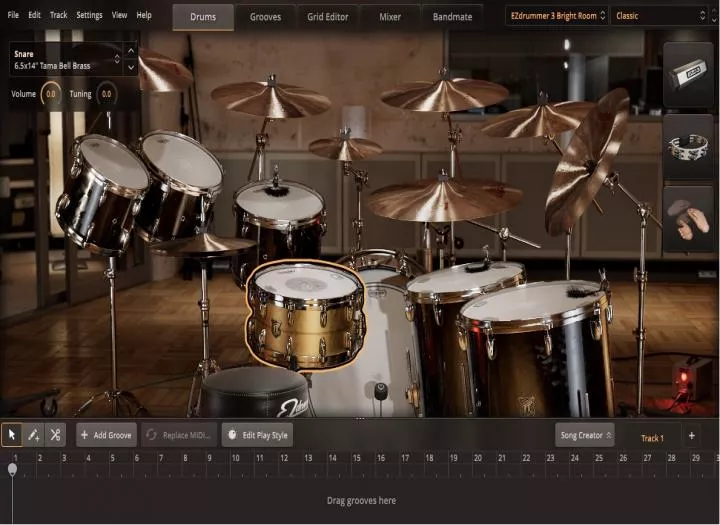Screen dimensions: 720x525
Task: Click the crash cymbal at top center-right
Action: pos(444,94)
